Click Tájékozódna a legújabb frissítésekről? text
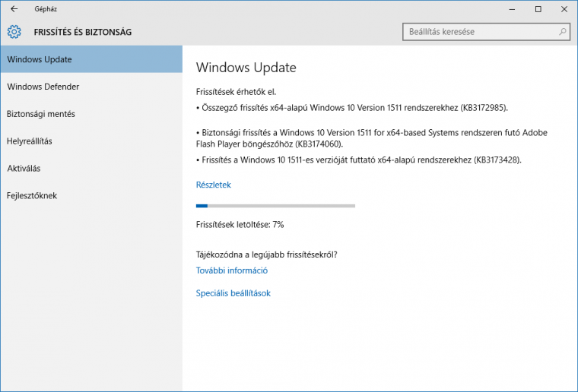Viewport: 578px width, 392px height. pos(266,254)
